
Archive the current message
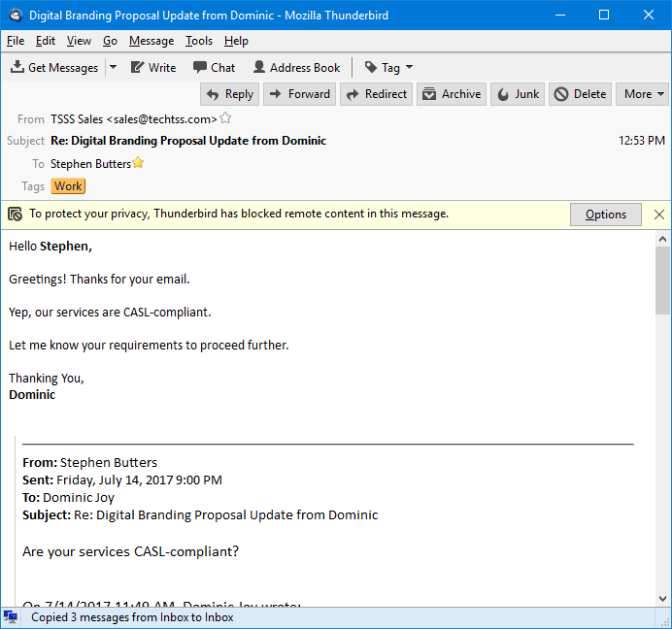451,94
